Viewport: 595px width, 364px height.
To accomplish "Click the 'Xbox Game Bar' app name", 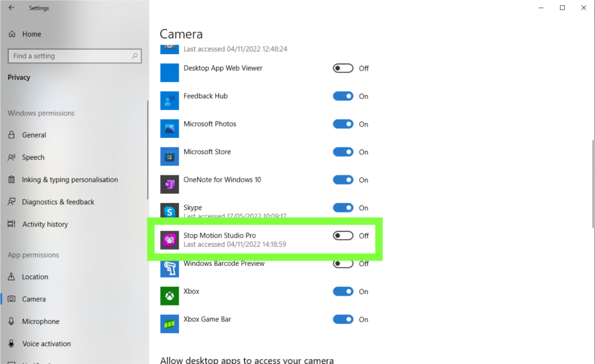I will [x=207, y=319].
